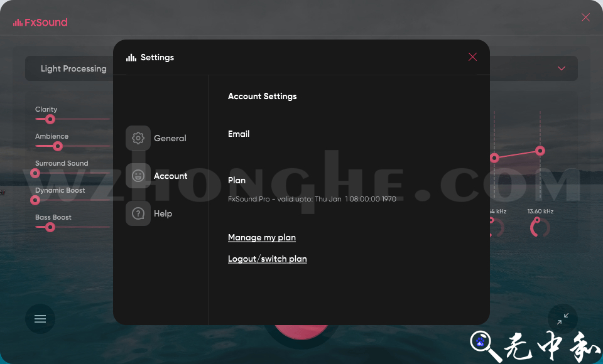Image resolution: width=603 pixels, height=364 pixels.
Task: Click the Bass Boost slider handle
Action: click(x=50, y=227)
